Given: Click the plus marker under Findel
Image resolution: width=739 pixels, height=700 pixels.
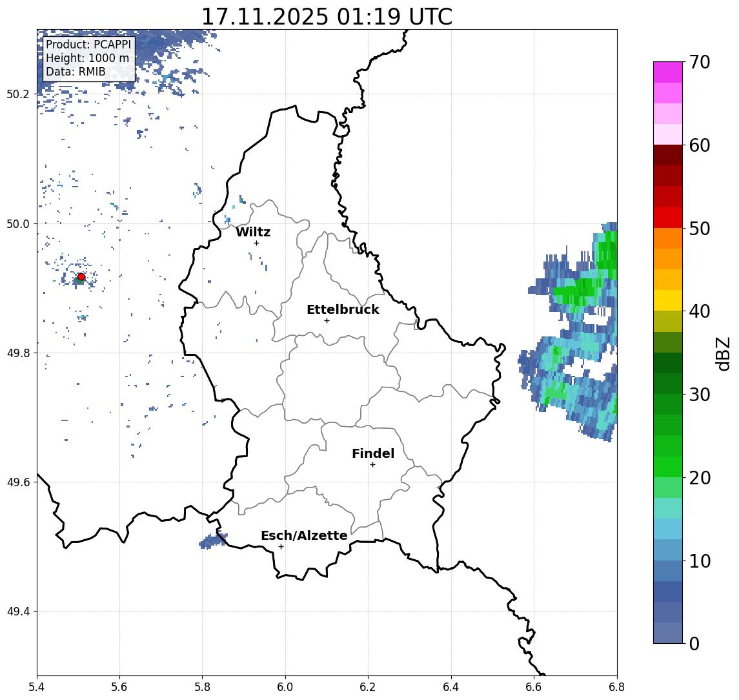Looking at the screenshot, I should (x=372, y=465).
